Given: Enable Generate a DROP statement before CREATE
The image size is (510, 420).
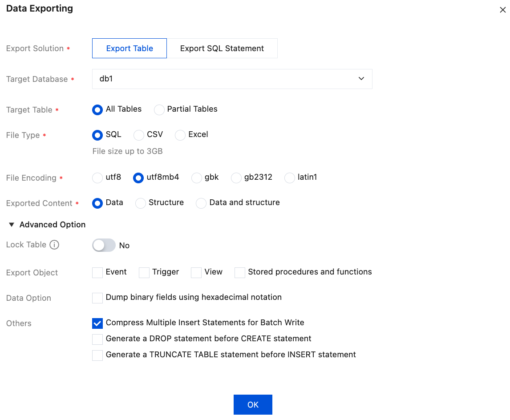Looking at the screenshot, I should [x=97, y=339].
